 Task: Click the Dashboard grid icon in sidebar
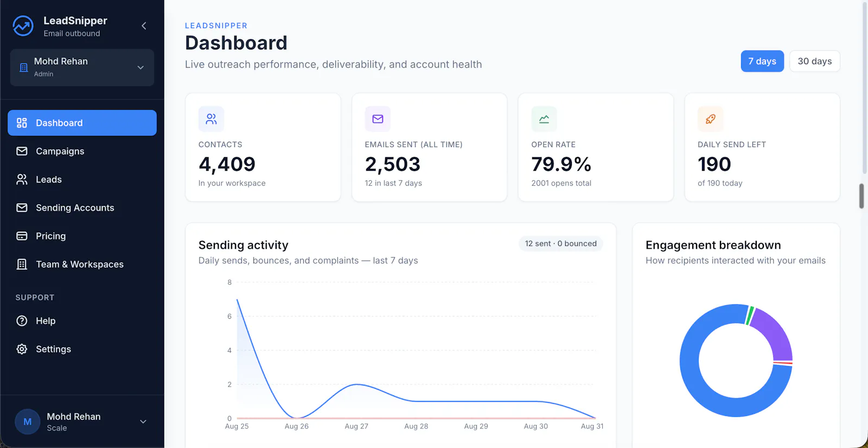[x=22, y=123]
